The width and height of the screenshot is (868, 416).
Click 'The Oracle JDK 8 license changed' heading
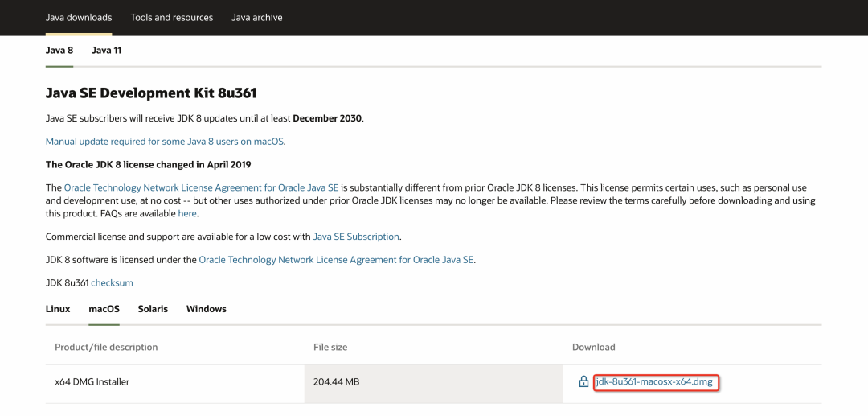tap(149, 164)
